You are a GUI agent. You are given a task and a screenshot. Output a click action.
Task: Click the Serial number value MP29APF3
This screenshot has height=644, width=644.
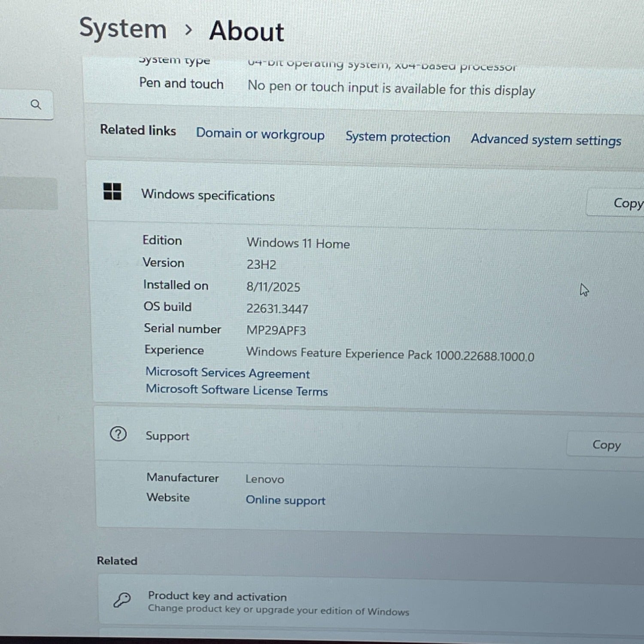tap(276, 330)
